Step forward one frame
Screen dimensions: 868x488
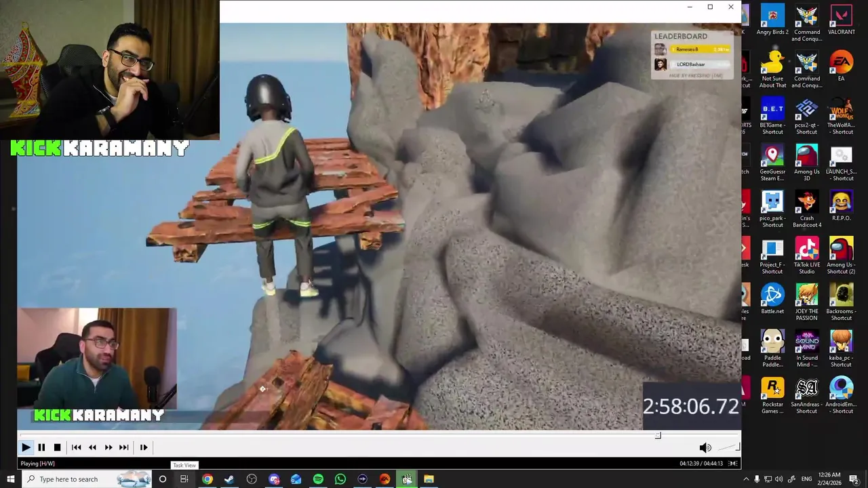click(x=144, y=447)
